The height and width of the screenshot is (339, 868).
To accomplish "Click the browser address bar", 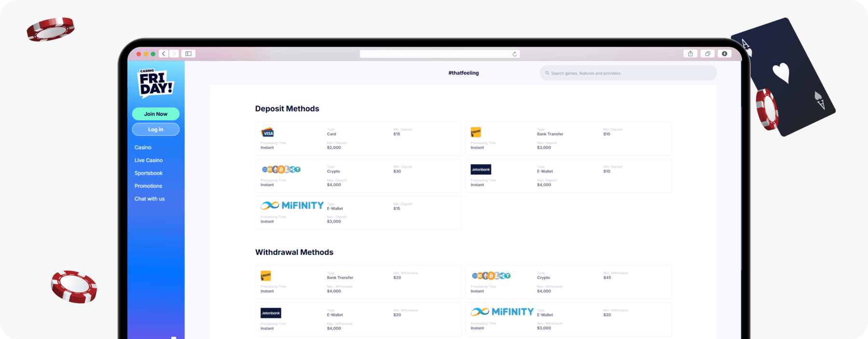I will click(440, 54).
